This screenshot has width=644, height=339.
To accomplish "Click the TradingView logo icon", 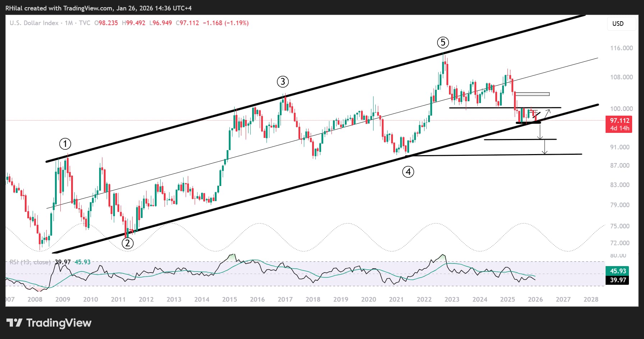I will (14, 323).
